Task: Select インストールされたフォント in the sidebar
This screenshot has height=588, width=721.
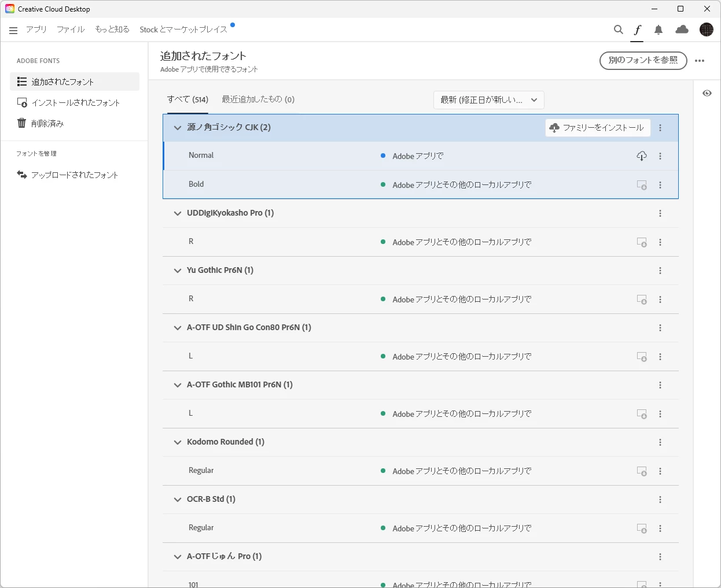Action: click(75, 102)
